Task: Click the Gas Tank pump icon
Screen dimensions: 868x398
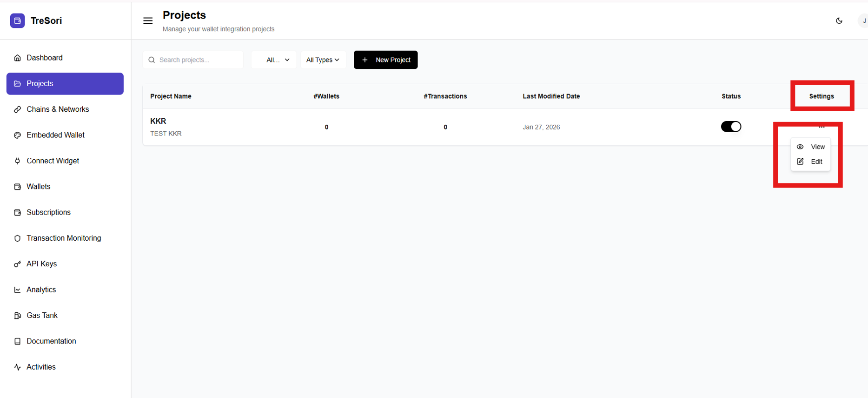Action: tap(18, 316)
